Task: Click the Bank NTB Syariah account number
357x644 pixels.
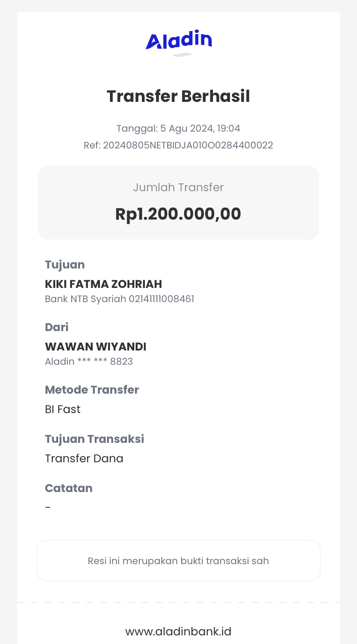Action: pyautogui.click(x=119, y=299)
